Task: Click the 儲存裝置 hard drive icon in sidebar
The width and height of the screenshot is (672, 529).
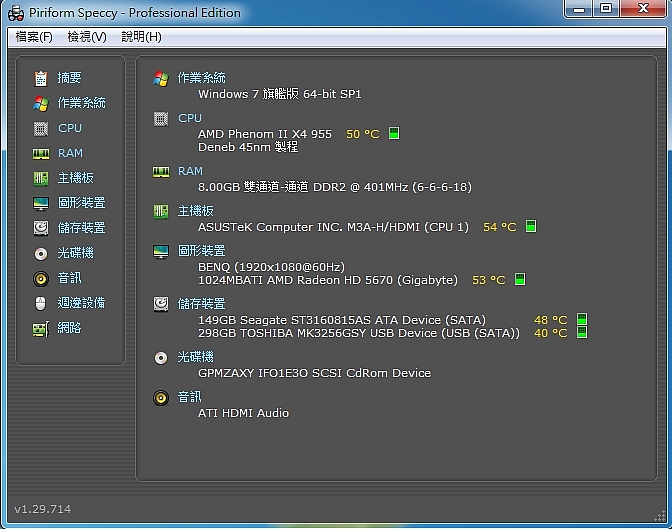Action: pos(41,228)
